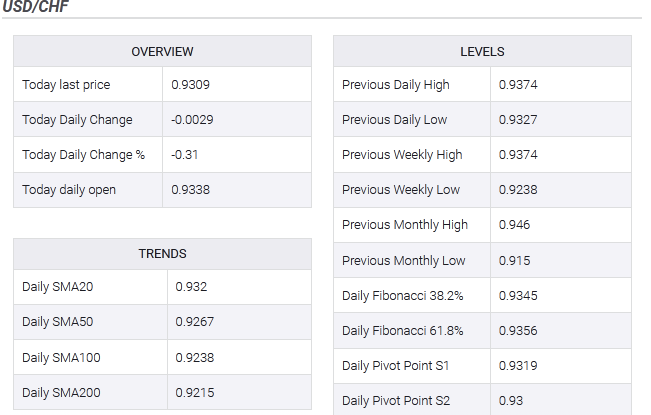This screenshot has height=415, width=651.
Task: Click the Today last price label
Action: (x=66, y=85)
